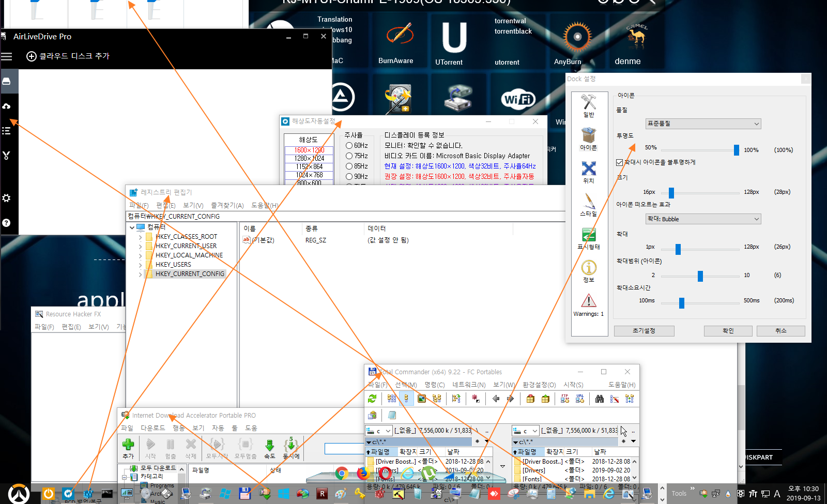This screenshot has height=504, width=827.
Task: Expand HKEY_CLASSES_ROOT tree node
Action: (x=140, y=237)
